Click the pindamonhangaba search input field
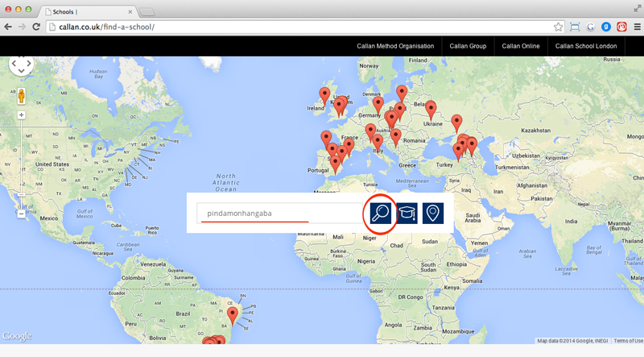Viewport: 644px width, 357px height. coord(279,213)
